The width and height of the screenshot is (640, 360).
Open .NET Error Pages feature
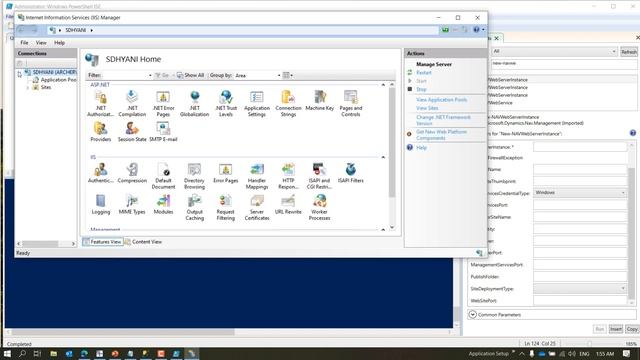pyautogui.click(x=163, y=104)
